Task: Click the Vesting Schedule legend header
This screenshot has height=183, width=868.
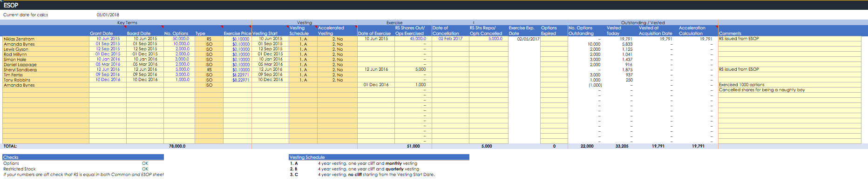Action: 379,157
